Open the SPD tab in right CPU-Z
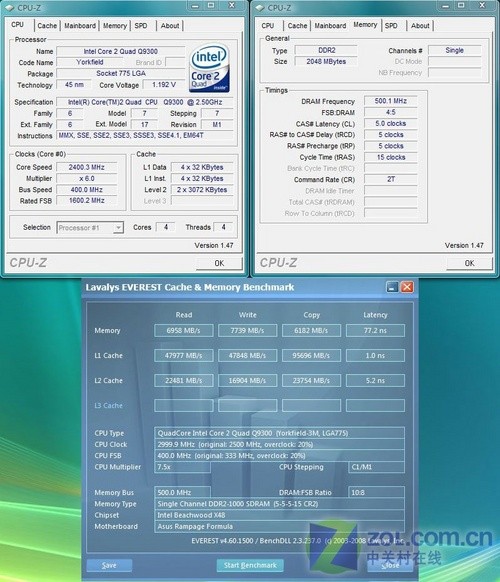The image size is (500, 582). pyautogui.click(x=391, y=26)
